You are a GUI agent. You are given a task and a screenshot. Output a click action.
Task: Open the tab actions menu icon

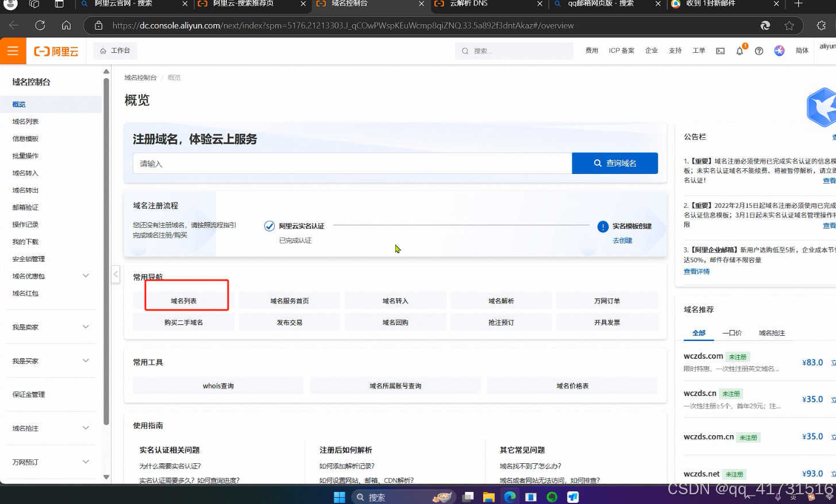pos(59,3)
